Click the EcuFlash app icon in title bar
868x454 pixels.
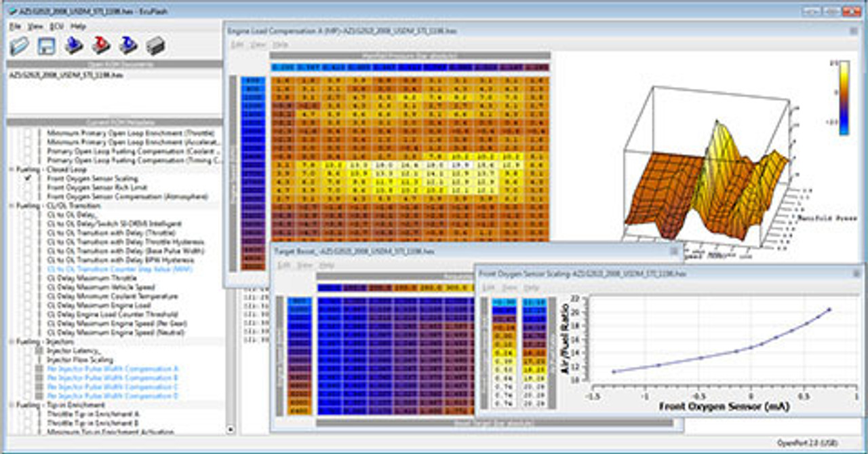(x=12, y=12)
